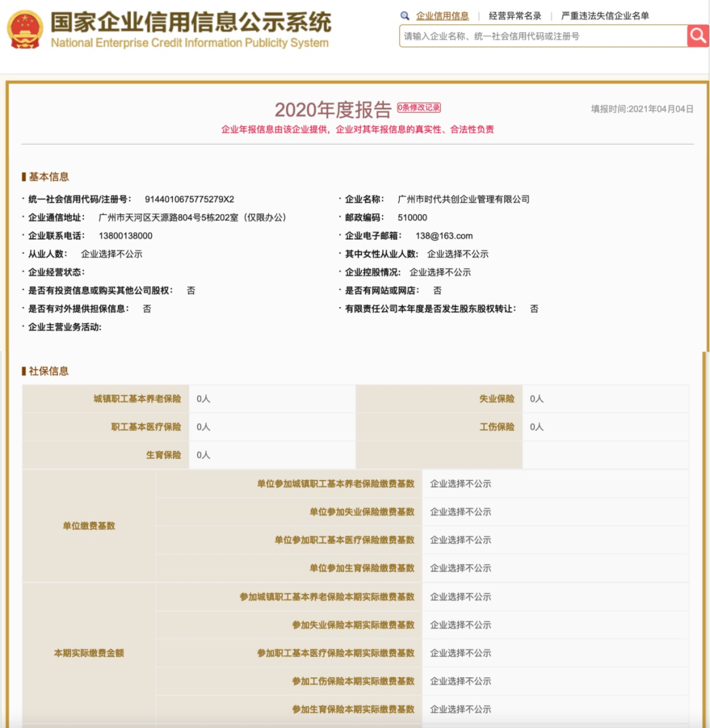Image resolution: width=710 pixels, height=728 pixels.
Task: Click the value beside 参加工伤保险本期实际缴费基数
Action: 460,681
